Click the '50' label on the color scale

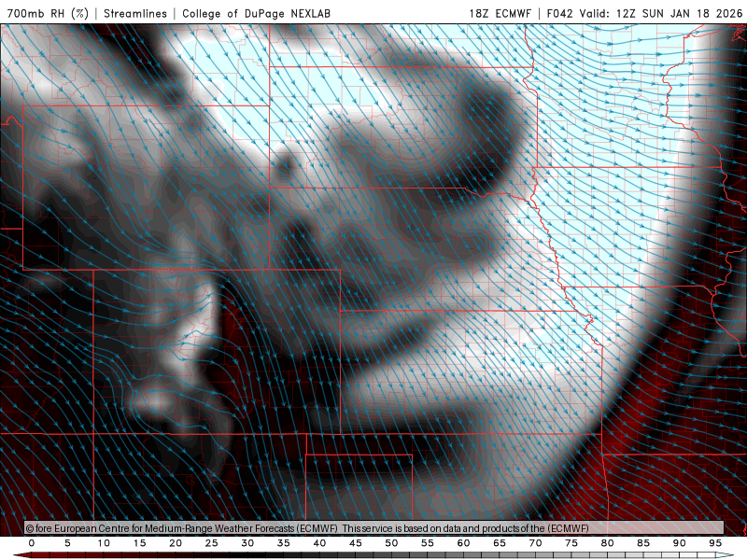pos(391,543)
